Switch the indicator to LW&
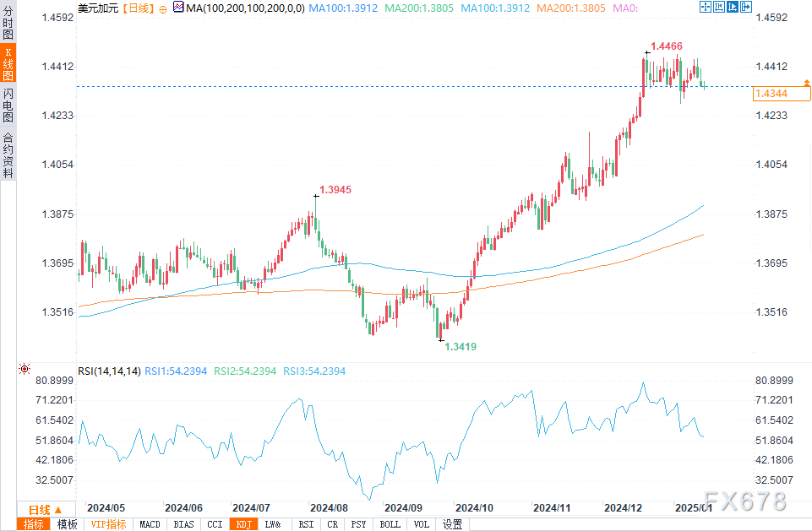812x531 pixels. point(273,524)
